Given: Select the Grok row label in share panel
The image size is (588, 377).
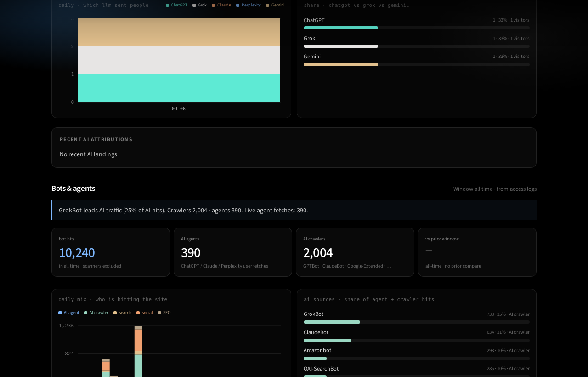Looking at the screenshot, I should [310, 38].
